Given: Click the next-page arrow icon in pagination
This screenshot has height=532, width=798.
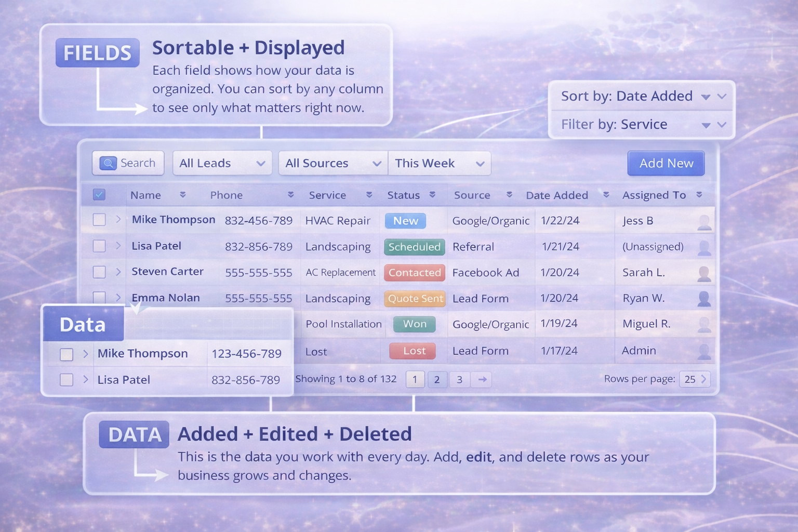Looking at the screenshot, I should [481, 379].
